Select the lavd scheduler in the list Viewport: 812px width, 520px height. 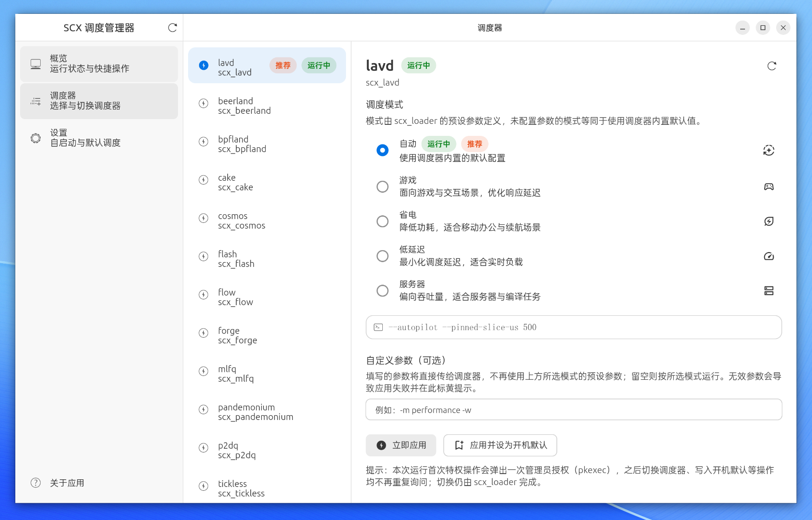(x=267, y=66)
